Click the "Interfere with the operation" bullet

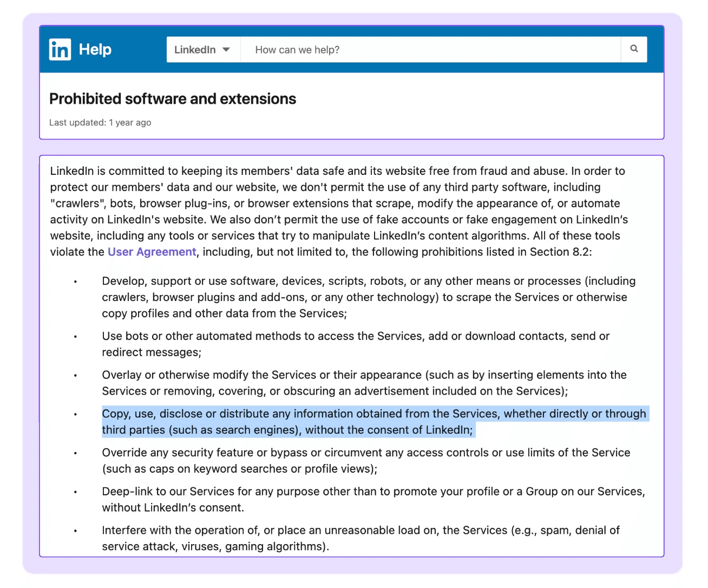point(360,538)
